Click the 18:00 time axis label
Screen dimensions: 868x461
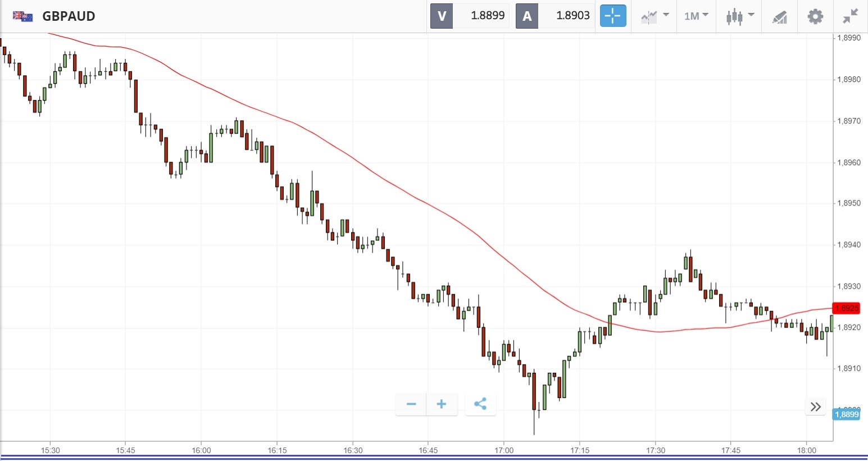click(807, 450)
